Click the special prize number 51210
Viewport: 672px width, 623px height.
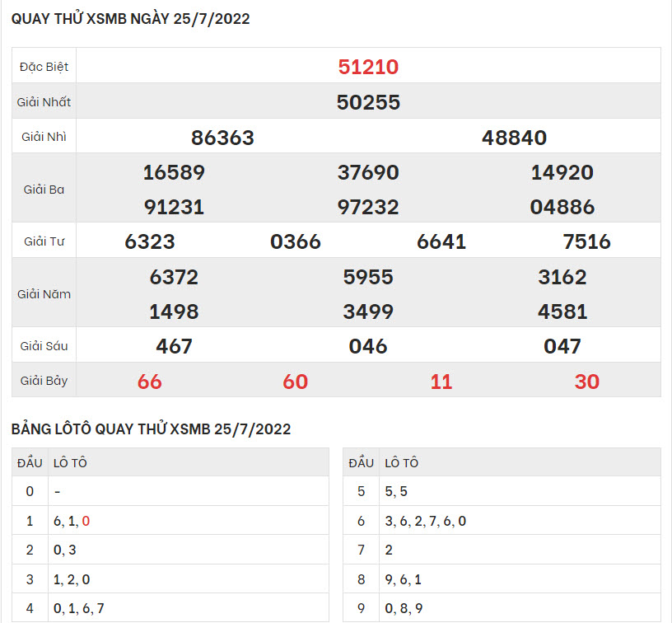(x=368, y=67)
